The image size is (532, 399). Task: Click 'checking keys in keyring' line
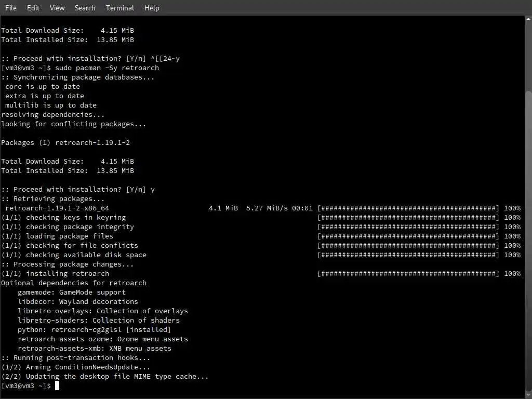pyautogui.click(x=63, y=218)
